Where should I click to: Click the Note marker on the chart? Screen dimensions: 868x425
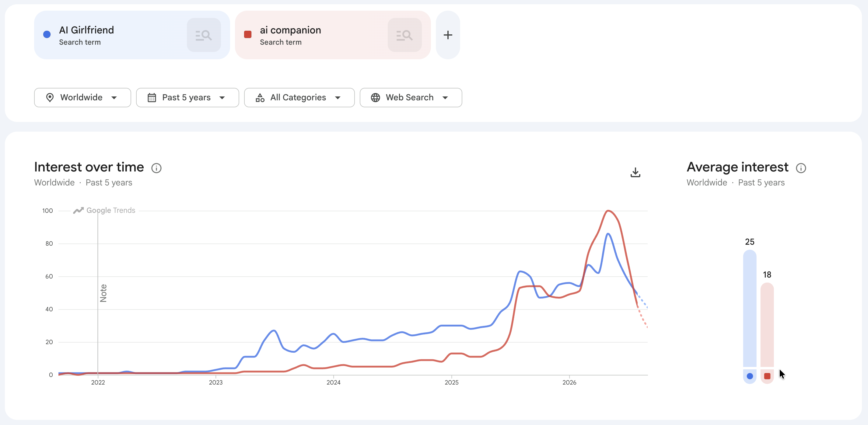(x=103, y=293)
